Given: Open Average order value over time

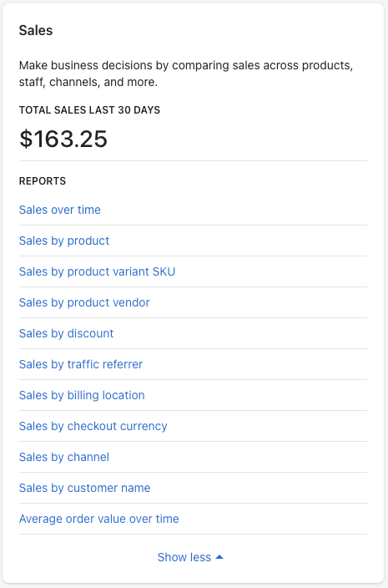Looking at the screenshot, I should pos(98,519).
